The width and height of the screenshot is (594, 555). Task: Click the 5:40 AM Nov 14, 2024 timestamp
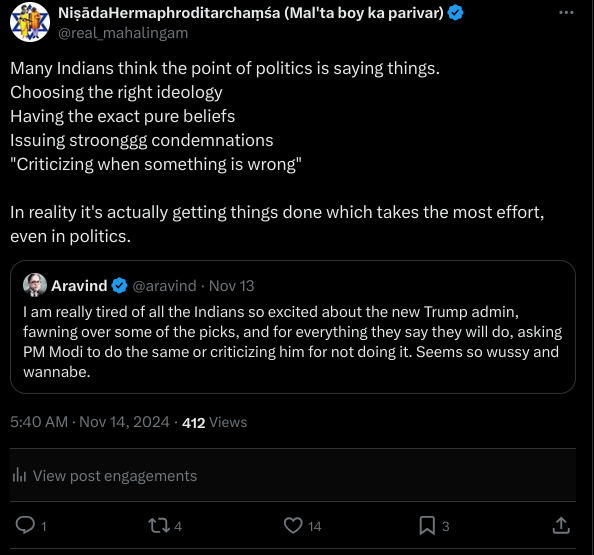tap(90, 422)
